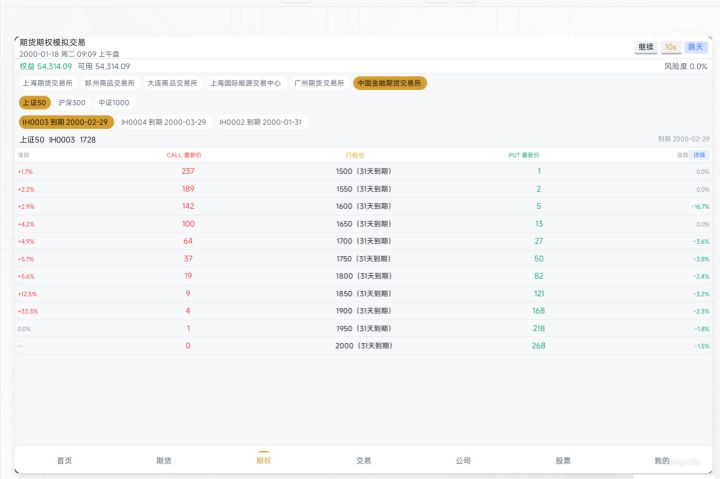Click the 跳天 skip-day button

696,47
